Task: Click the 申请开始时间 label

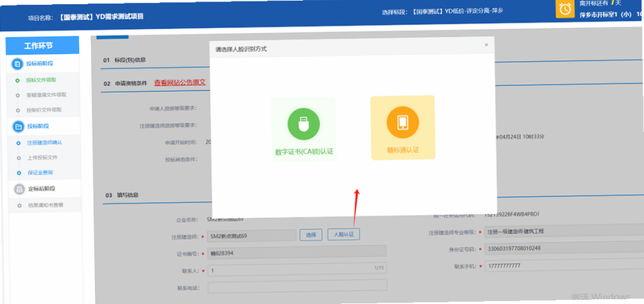Action: [x=180, y=142]
